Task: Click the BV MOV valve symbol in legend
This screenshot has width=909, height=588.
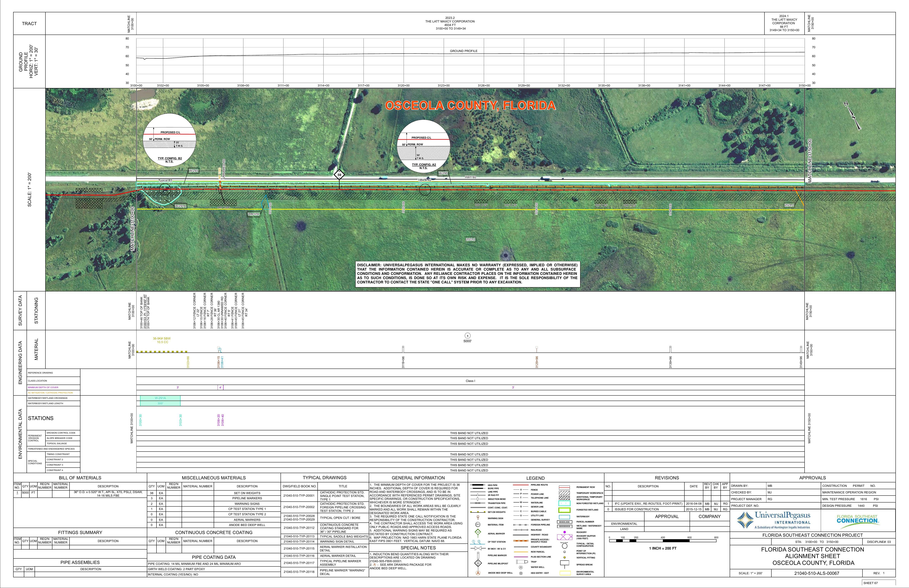Action: click(478, 548)
